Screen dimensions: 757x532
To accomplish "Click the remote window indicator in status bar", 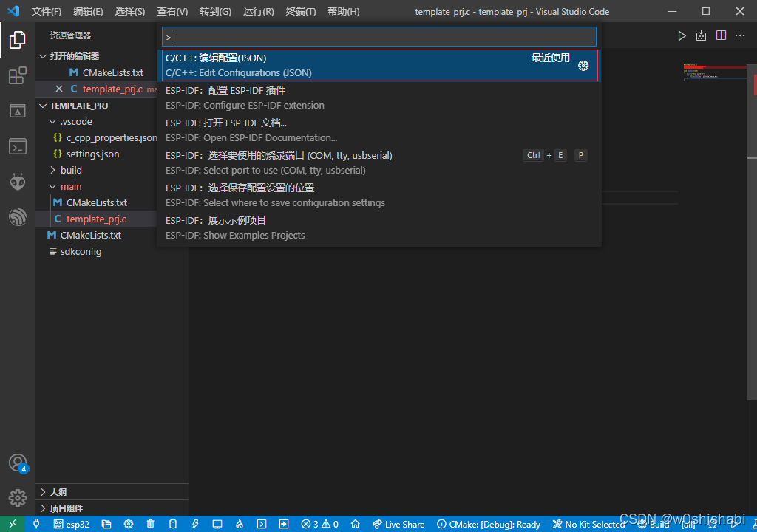I will (x=13, y=524).
